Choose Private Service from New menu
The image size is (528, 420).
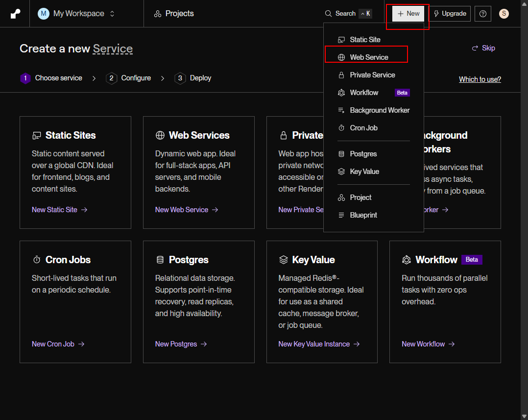click(x=373, y=75)
